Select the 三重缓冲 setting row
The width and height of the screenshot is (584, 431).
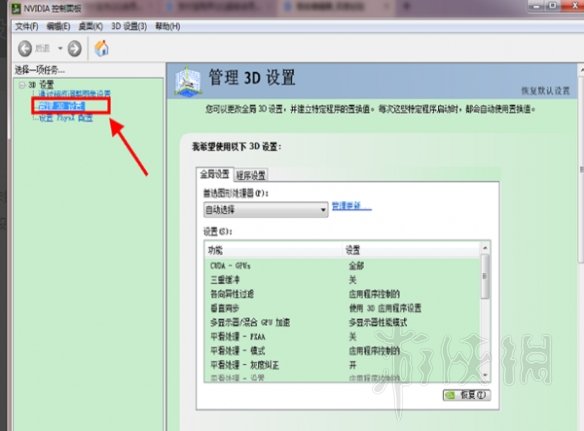[343, 280]
